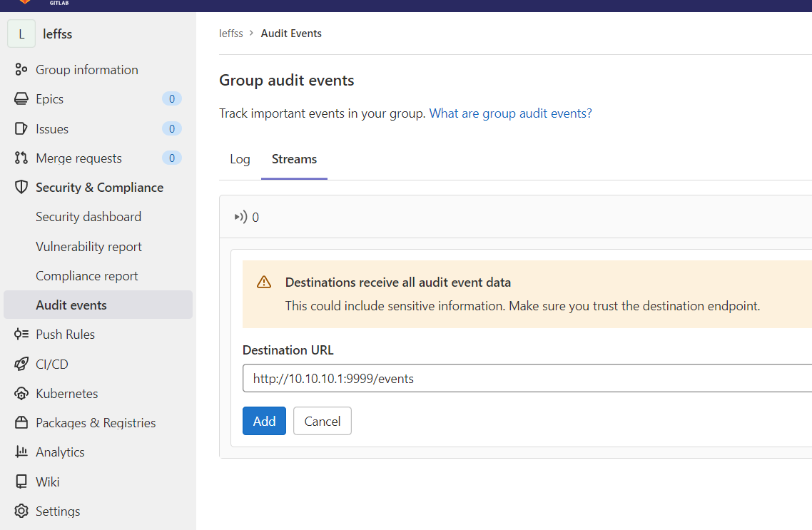Go to leffss breadcrumb link
This screenshot has height=530, width=812.
tap(231, 34)
